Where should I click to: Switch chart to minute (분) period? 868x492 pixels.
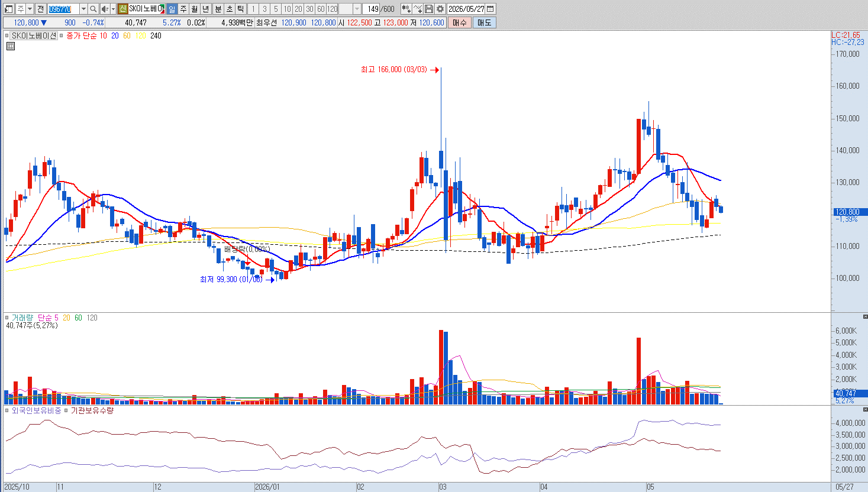pyautogui.click(x=218, y=9)
